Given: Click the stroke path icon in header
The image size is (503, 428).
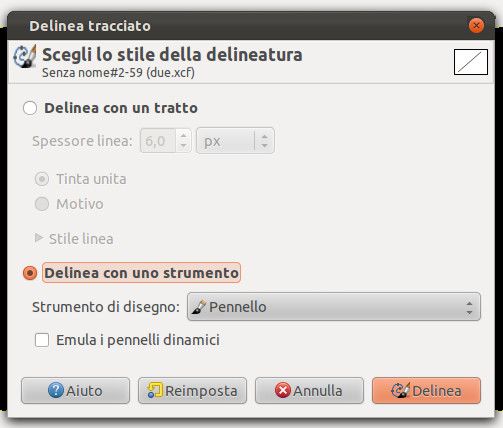Looking at the screenshot, I should click(25, 56).
